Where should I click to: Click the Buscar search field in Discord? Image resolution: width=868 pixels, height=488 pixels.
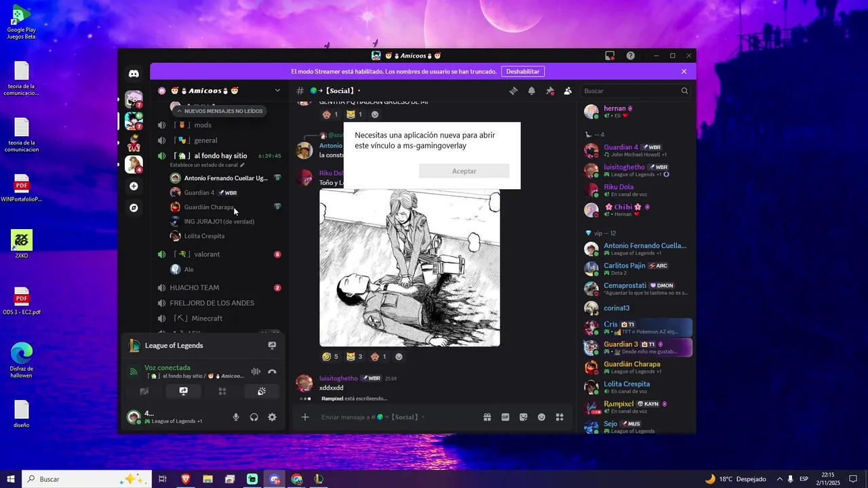tap(636, 91)
